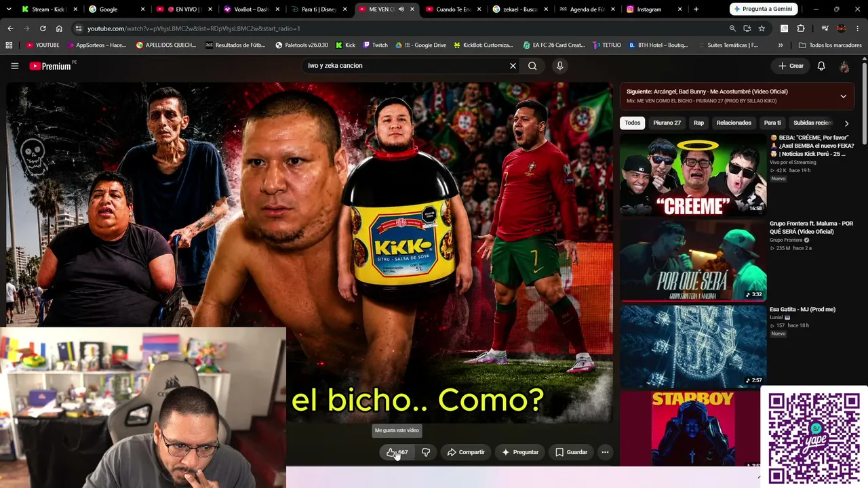Expand the Siguiente mix playlist panel
This screenshot has width=868, height=488.
point(843,96)
